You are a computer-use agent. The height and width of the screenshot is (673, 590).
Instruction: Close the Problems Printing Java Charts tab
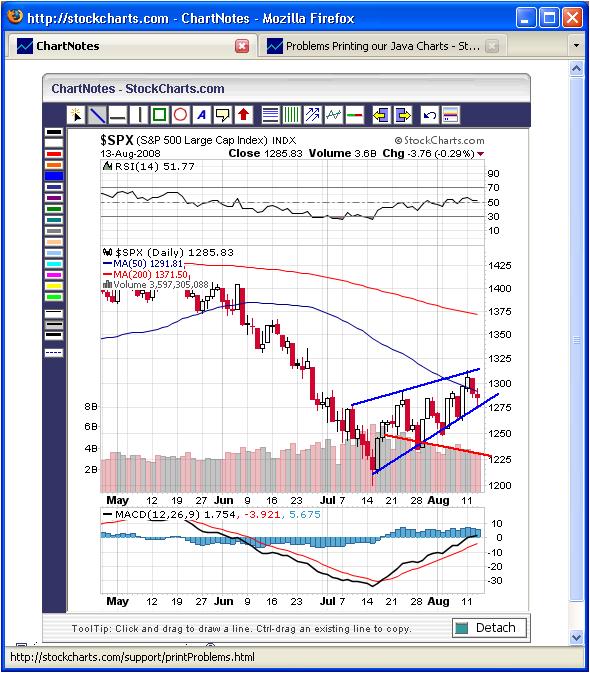[x=492, y=46]
